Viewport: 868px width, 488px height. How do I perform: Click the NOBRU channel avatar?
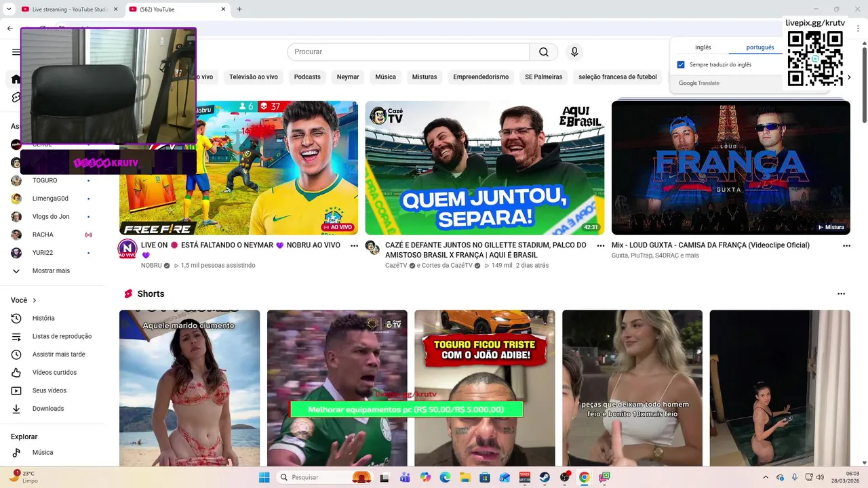[x=127, y=249]
